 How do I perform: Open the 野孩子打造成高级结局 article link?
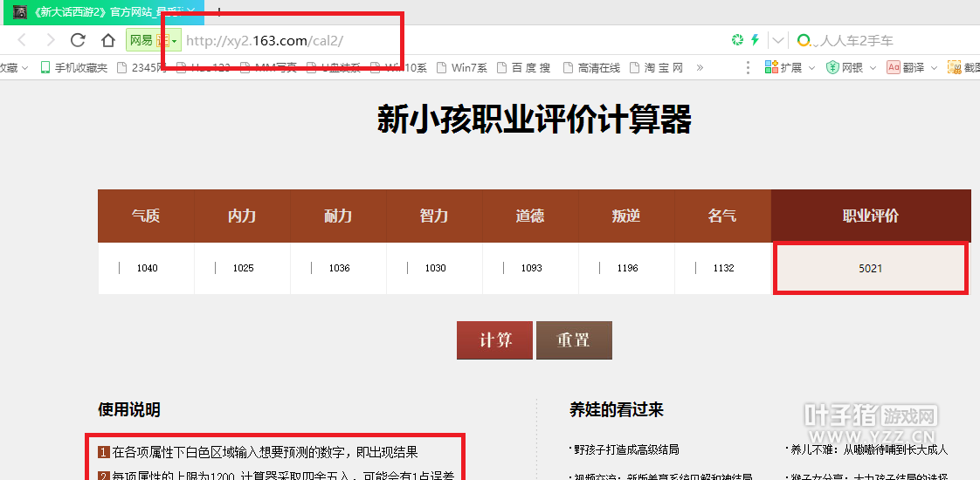pos(626,449)
